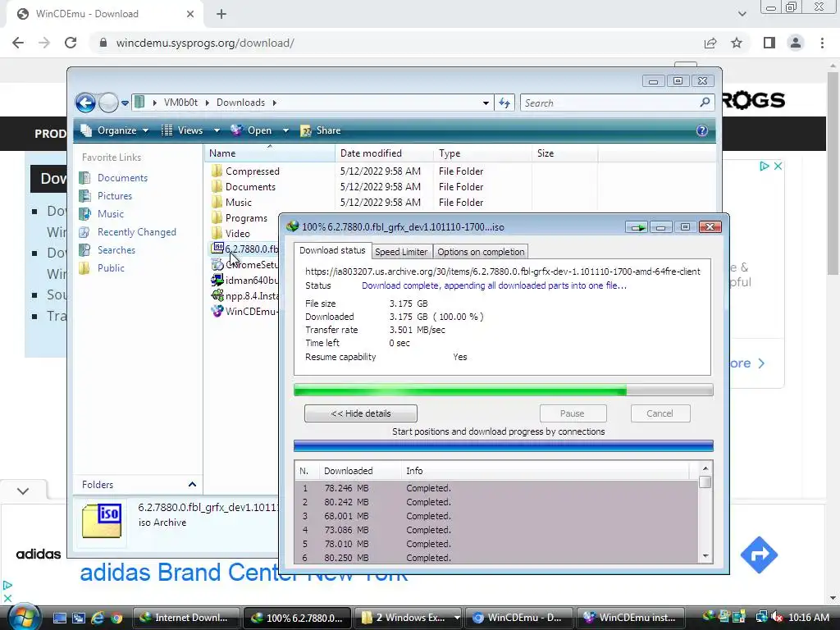Screen dimensions: 840x630
Task: Click the IDM dialog green arrow title button
Action: click(x=637, y=227)
